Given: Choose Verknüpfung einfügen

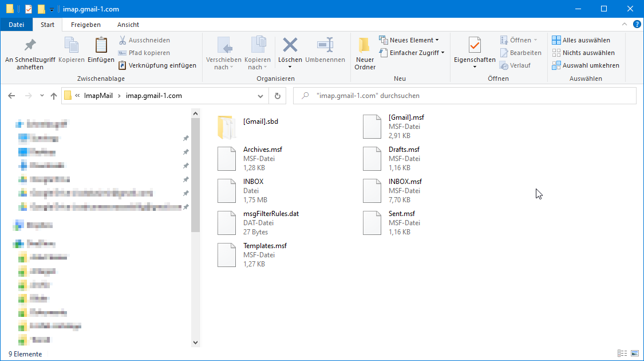Looking at the screenshot, I should 157,65.
